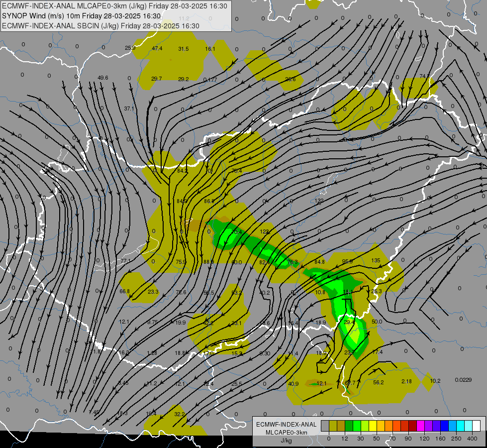The image size is (487, 448).
Task: Select the pure blue legend swatch
Action: pos(444,426)
